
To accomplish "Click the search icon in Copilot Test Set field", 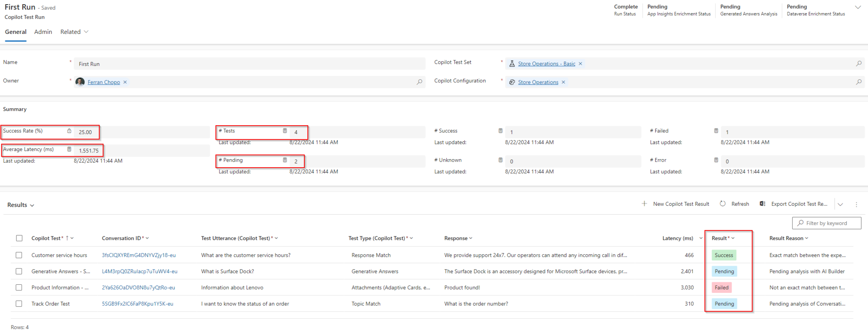I will 859,64.
